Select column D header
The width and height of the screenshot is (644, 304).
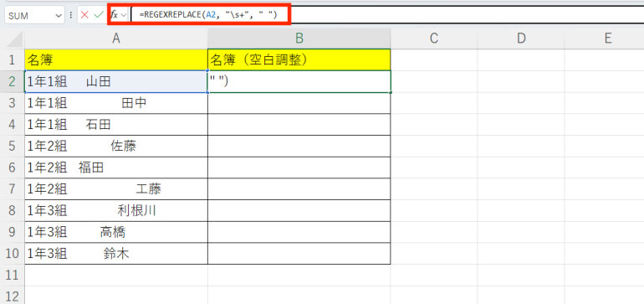point(521,39)
